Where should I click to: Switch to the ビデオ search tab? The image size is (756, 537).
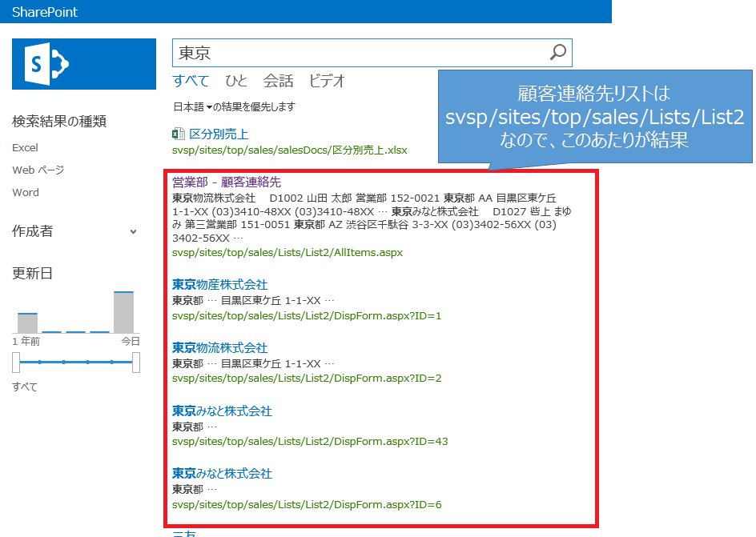pos(328,81)
